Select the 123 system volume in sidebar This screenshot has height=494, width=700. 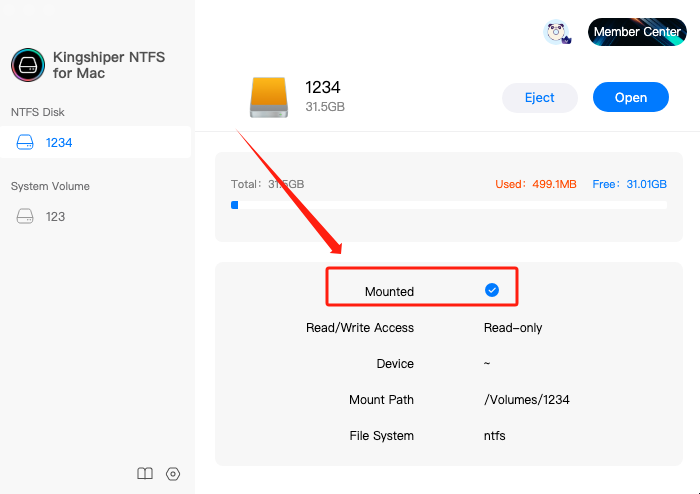tap(96, 216)
